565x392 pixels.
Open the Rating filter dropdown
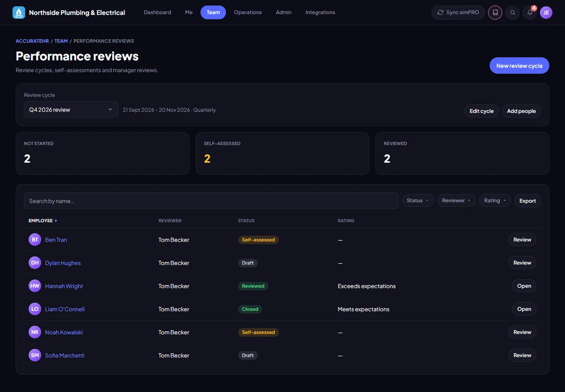495,201
